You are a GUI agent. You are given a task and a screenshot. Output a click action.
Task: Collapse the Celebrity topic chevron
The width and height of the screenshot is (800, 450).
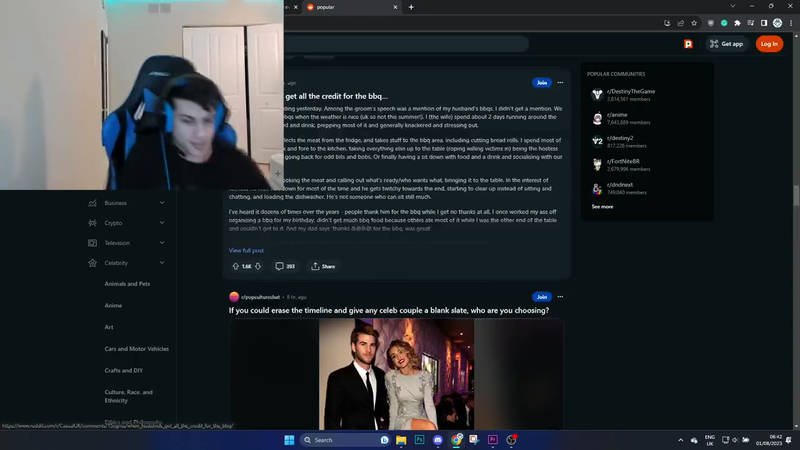point(162,263)
